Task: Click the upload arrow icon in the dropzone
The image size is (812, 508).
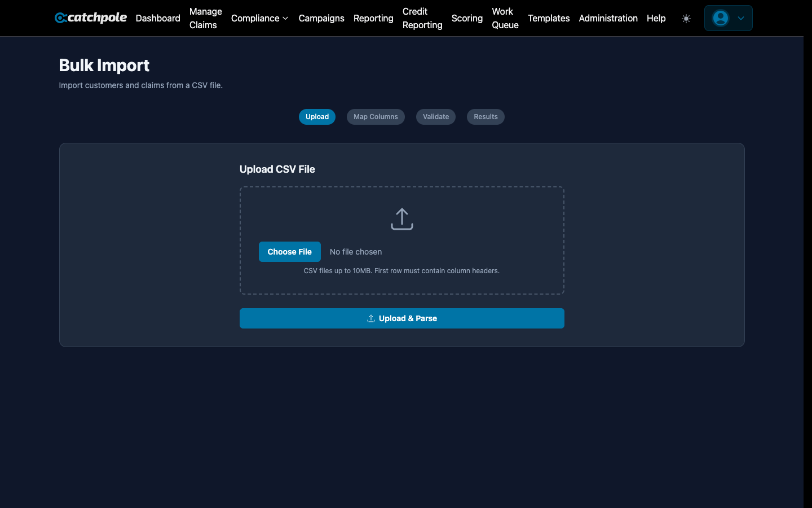Action: point(401,218)
